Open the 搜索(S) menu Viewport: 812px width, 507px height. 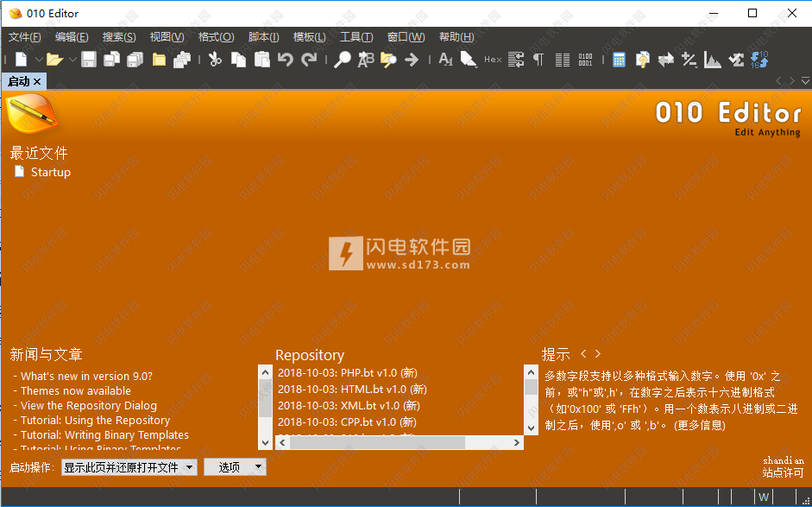[119, 37]
